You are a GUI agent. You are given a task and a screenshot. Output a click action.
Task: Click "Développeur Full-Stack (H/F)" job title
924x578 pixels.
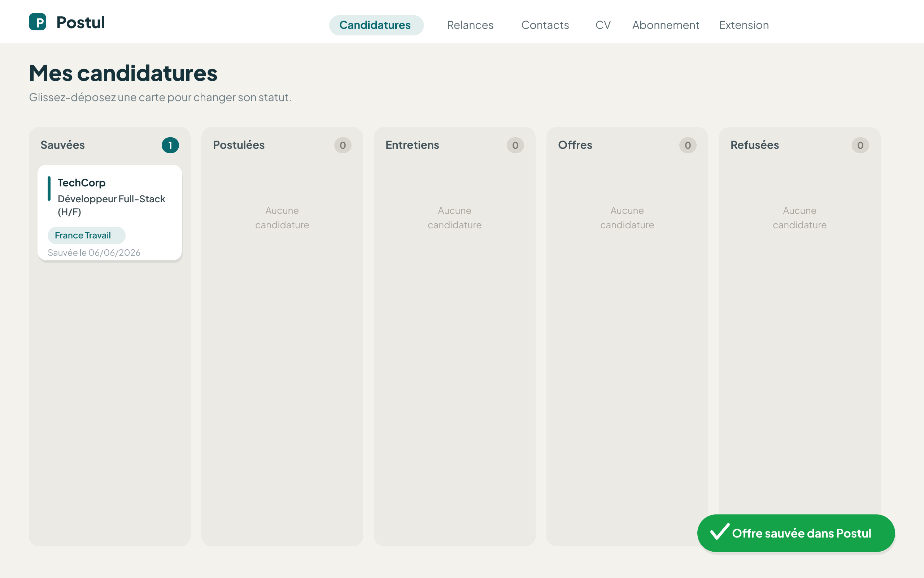tap(112, 205)
